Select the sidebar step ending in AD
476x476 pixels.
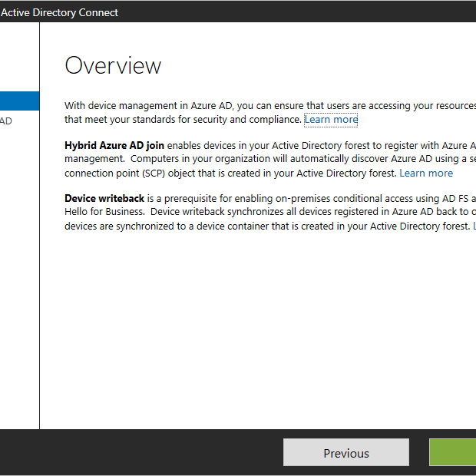click(x=6, y=121)
